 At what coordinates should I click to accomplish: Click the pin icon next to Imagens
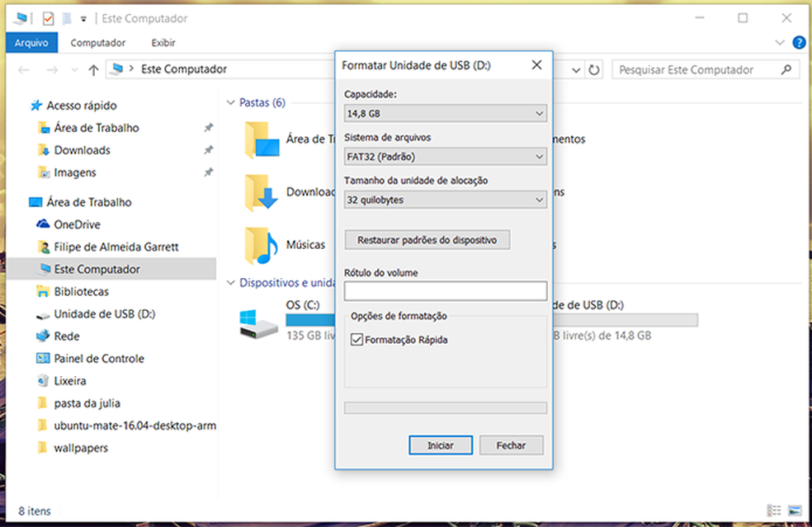pos(208,172)
